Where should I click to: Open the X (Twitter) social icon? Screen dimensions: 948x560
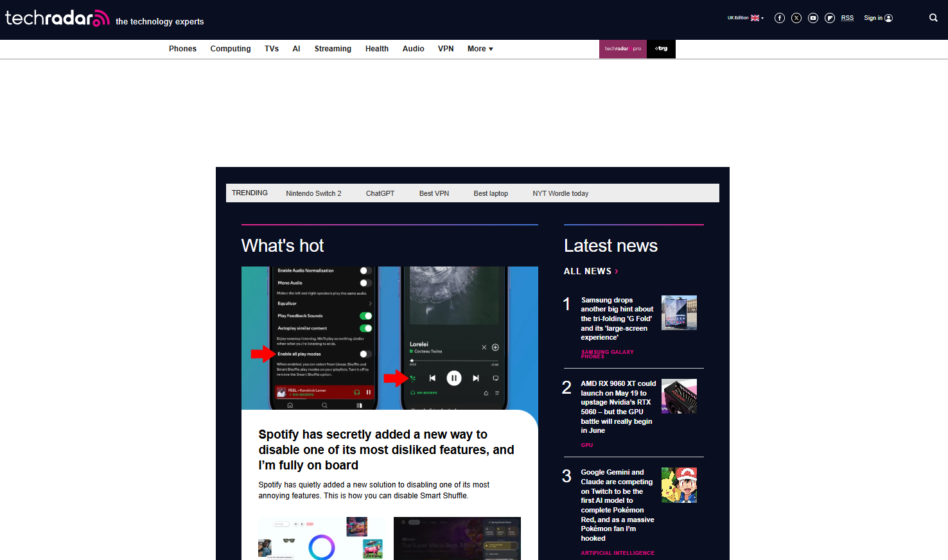[796, 18]
